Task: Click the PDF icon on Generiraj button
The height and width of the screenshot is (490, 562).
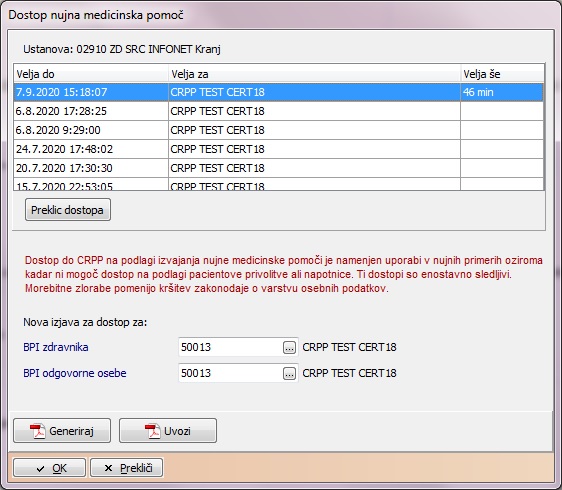Action: (38, 431)
